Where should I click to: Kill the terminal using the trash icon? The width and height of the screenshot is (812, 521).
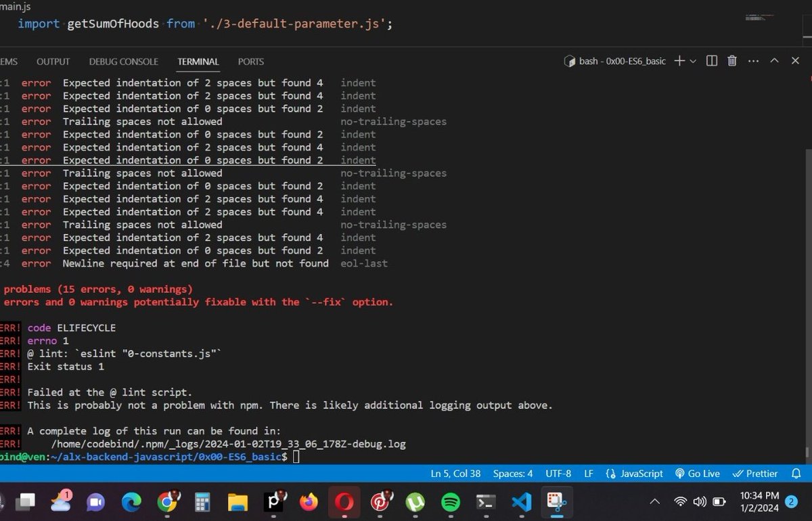pyautogui.click(x=732, y=61)
